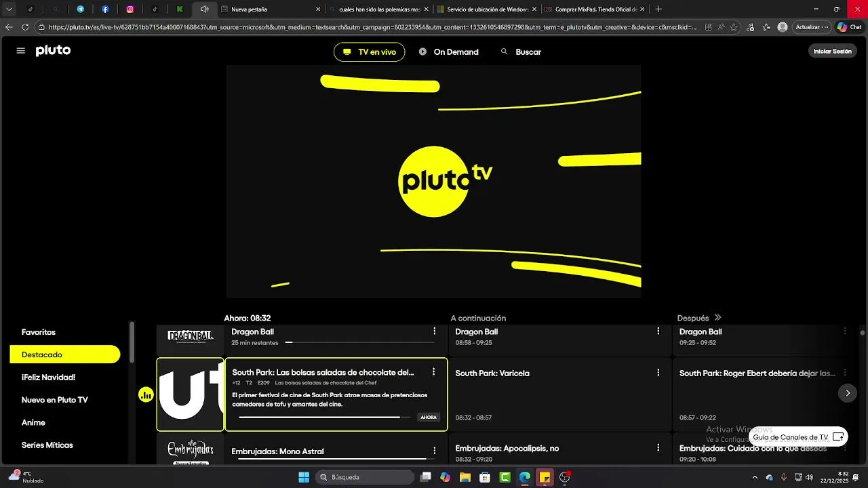This screenshot has width=868, height=488.
Task: Click Buscar search link
Action: [x=528, y=52]
